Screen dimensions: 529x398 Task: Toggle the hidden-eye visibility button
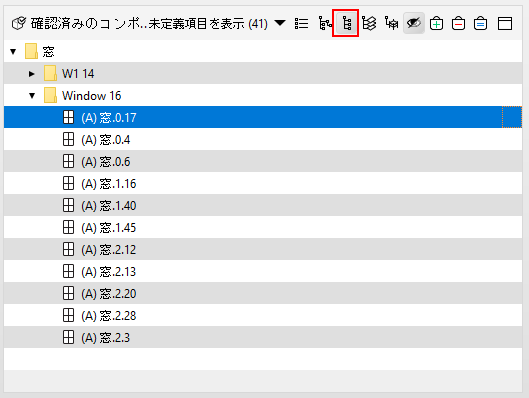pyautogui.click(x=414, y=23)
